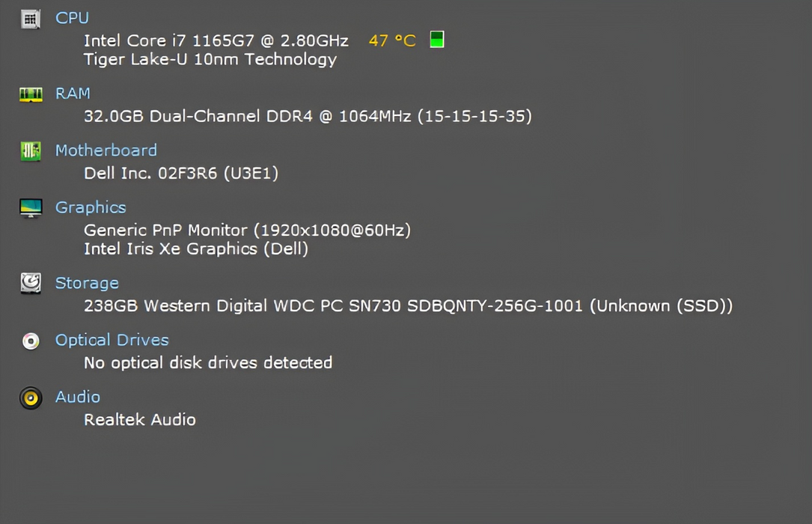This screenshot has width=812, height=524.
Task: Jump to the Storage section
Action: pyautogui.click(x=87, y=283)
